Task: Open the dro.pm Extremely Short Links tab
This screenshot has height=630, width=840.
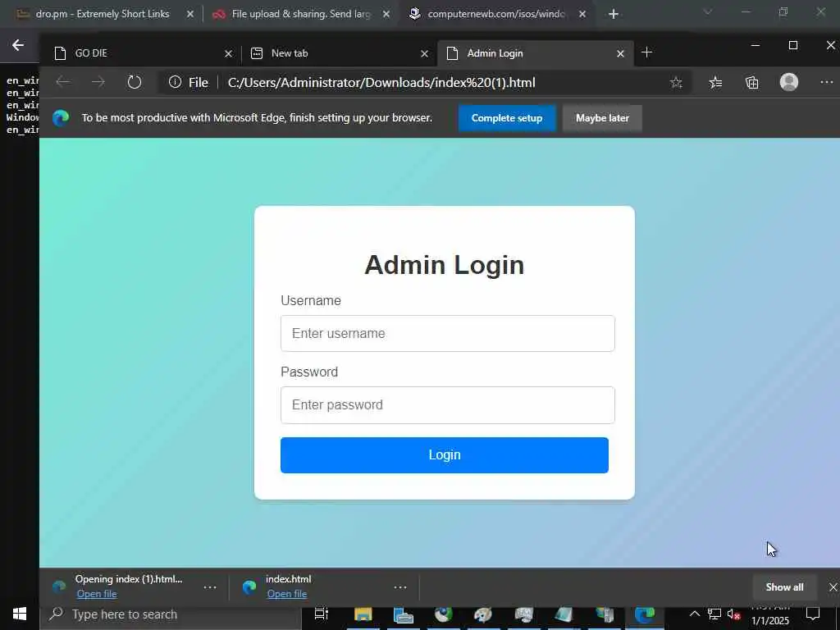Action: point(102,14)
